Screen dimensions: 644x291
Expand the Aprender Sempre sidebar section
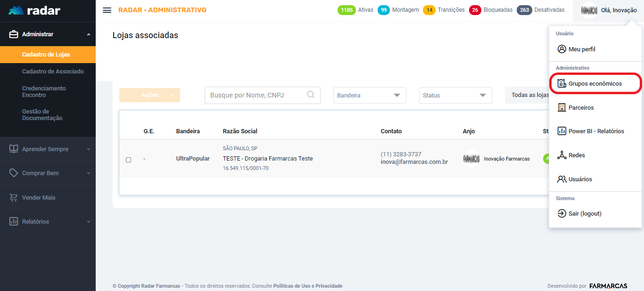(48, 149)
